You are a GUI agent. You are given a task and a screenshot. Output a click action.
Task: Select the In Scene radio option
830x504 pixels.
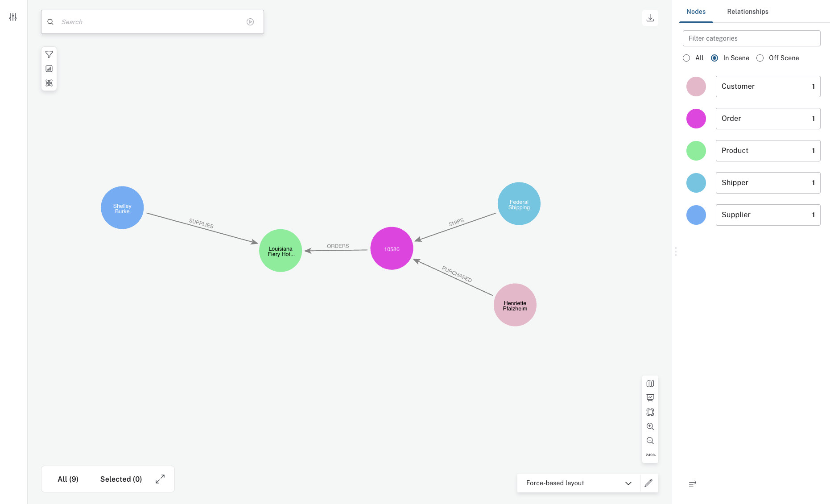tap(714, 58)
